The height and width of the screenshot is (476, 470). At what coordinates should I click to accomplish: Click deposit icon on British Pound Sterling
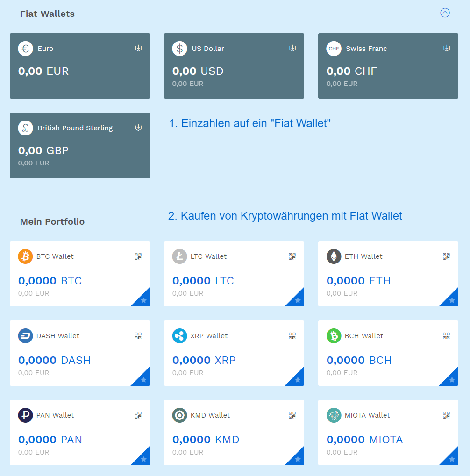point(138,128)
